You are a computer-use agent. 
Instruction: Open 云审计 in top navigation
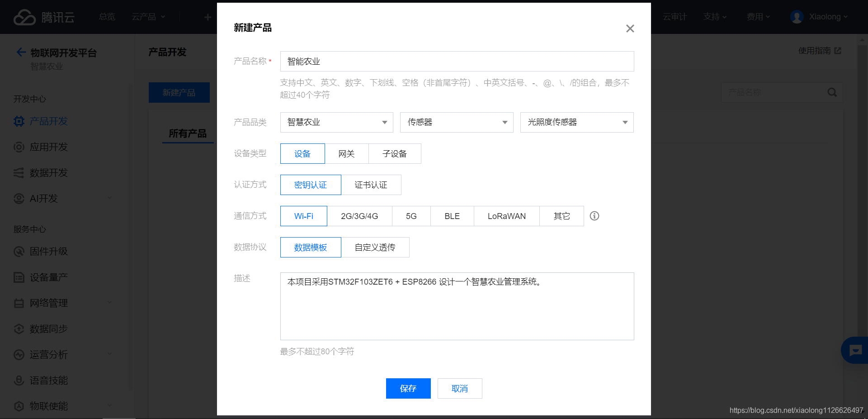click(x=675, y=17)
